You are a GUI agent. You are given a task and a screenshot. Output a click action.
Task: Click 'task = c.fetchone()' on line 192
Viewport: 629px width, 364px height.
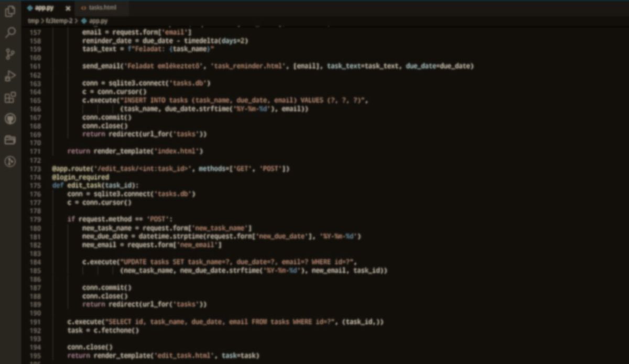pyautogui.click(x=103, y=330)
